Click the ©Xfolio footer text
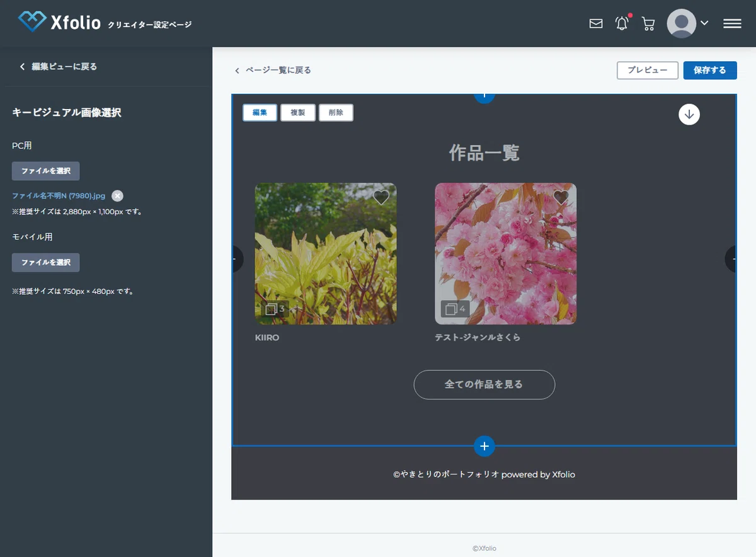Screen dimensions: 756x557 pos(484,548)
